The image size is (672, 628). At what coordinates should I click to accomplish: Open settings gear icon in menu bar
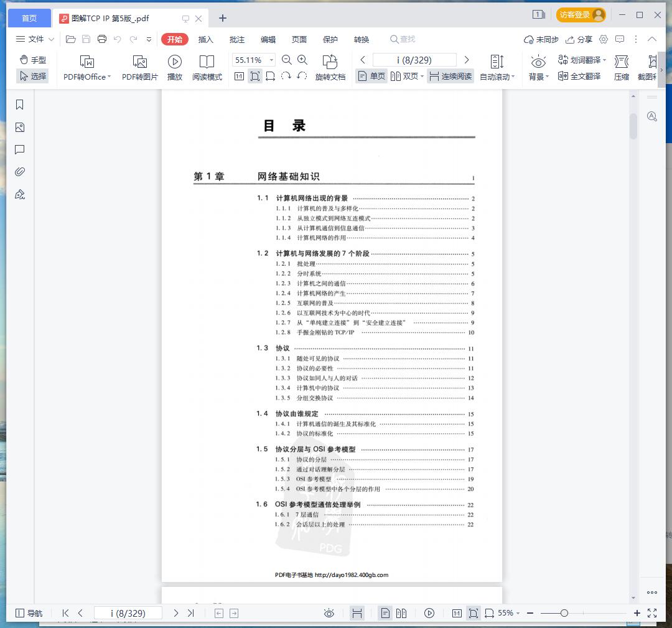604,39
